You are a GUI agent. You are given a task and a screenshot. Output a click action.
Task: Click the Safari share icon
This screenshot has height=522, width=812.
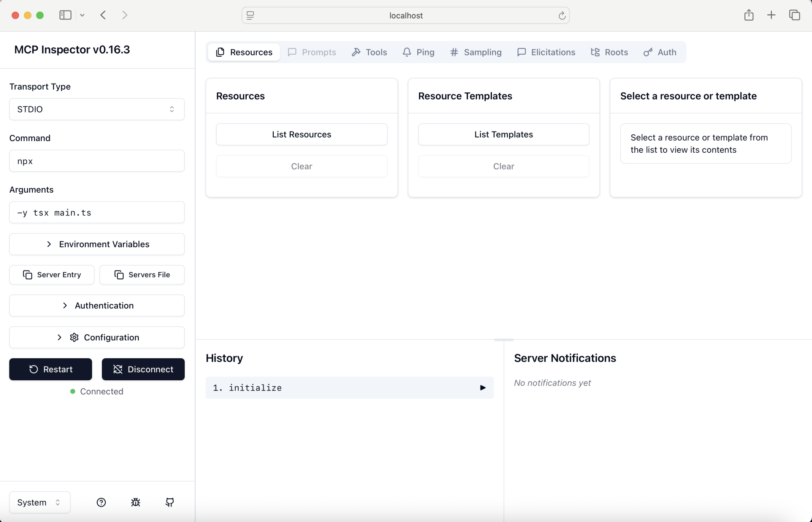pos(749,15)
